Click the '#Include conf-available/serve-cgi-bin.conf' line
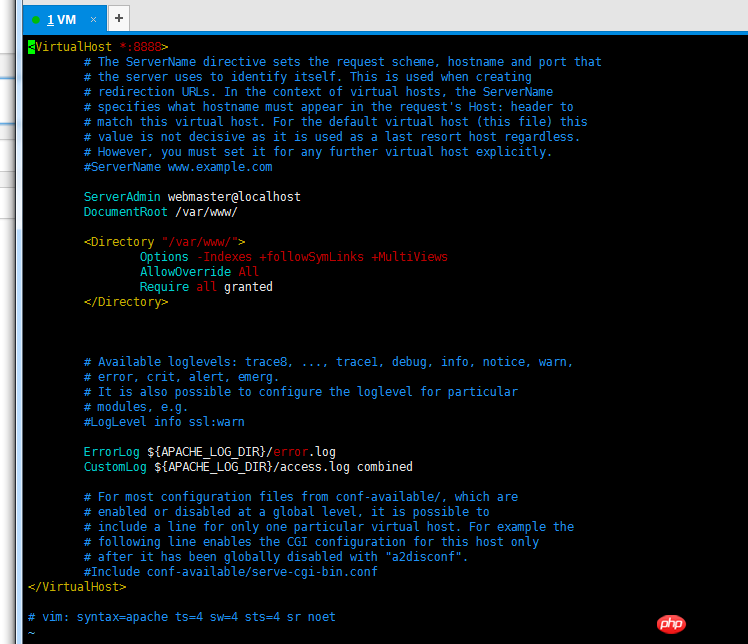Image resolution: width=748 pixels, height=644 pixels. [230, 571]
